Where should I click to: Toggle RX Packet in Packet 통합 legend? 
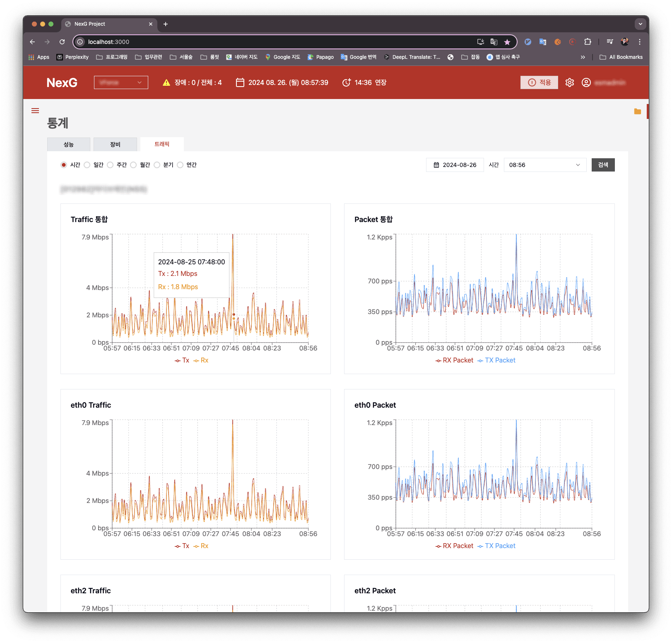click(454, 360)
